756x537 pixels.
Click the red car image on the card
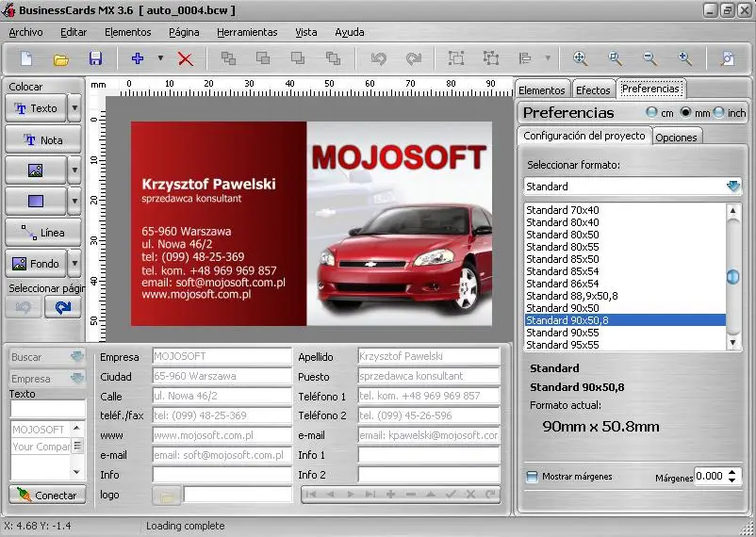(405, 258)
